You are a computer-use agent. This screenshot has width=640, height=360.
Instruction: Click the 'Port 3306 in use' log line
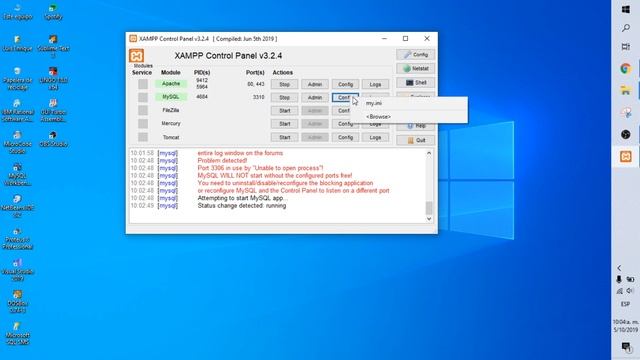pos(260,168)
